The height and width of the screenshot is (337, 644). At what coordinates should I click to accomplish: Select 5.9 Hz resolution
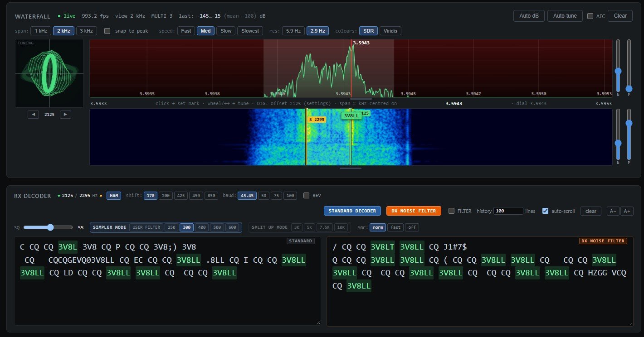[293, 31]
